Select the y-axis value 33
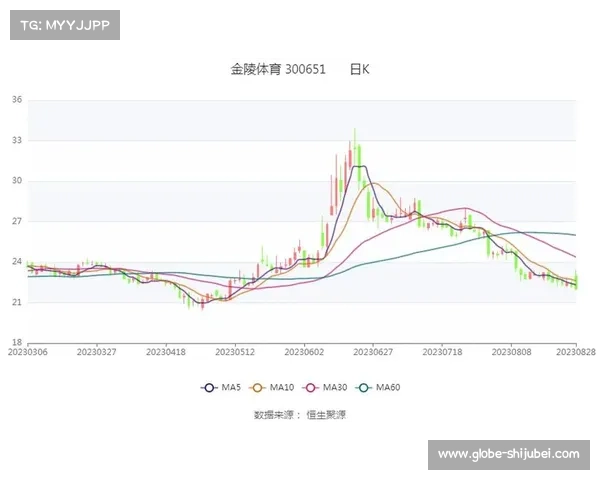600x480 pixels. [17, 140]
